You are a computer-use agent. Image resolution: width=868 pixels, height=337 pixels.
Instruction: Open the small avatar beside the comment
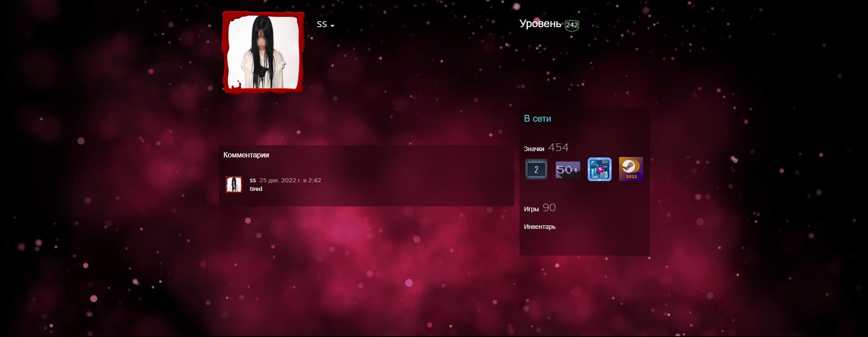[x=234, y=185]
